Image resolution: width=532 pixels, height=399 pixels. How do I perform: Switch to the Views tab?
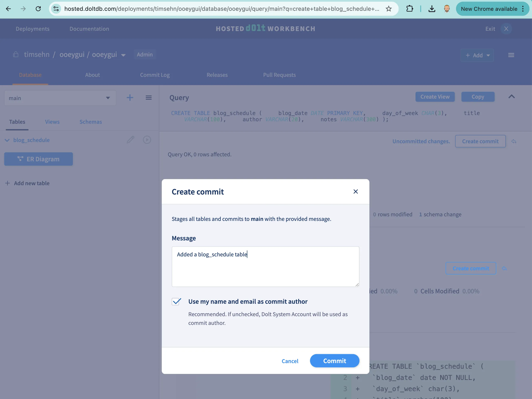coord(52,122)
